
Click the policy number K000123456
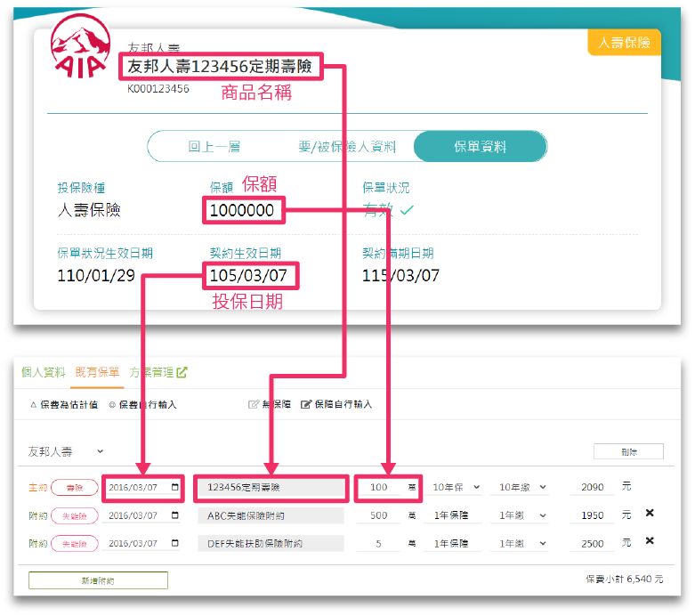coord(158,89)
